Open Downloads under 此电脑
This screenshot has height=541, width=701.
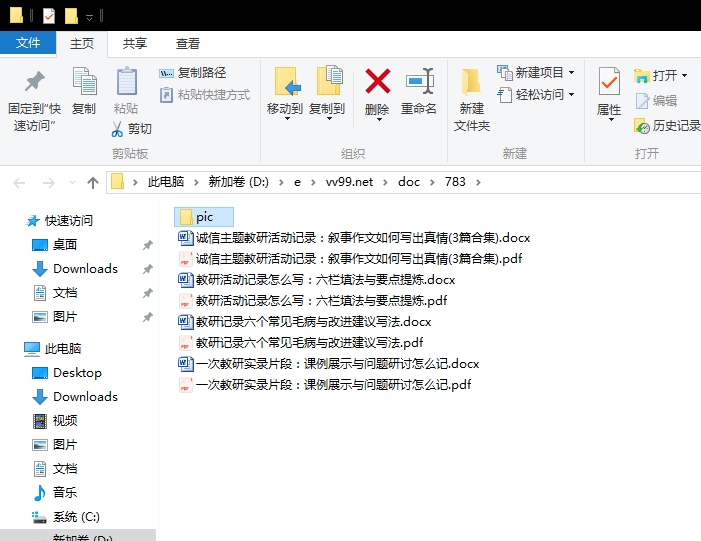point(75,397)
